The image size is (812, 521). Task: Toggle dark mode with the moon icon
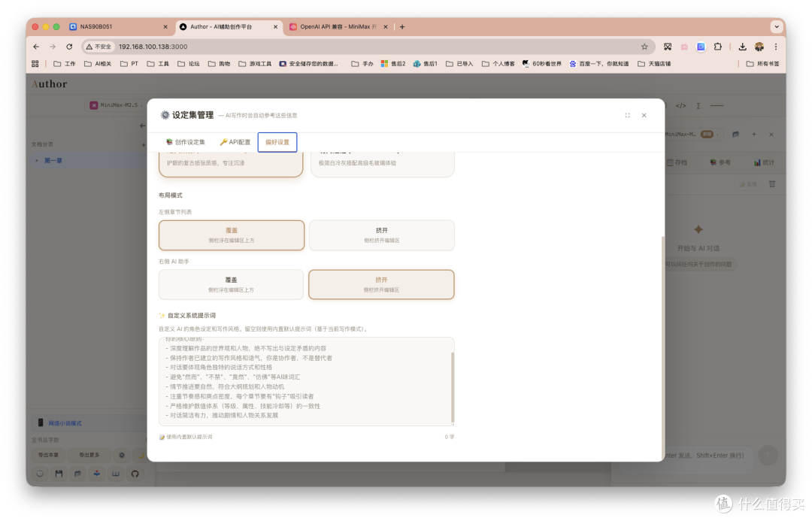click(141, 456)
